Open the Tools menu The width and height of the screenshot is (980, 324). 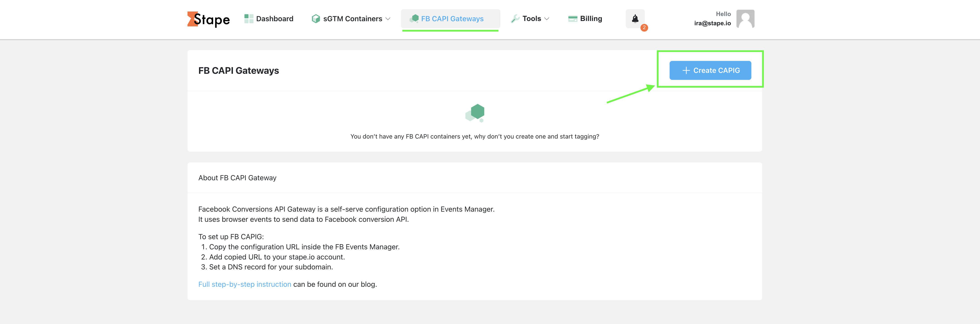[x=530, y=19]
